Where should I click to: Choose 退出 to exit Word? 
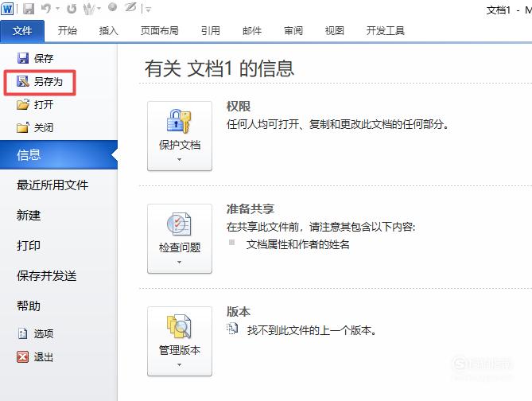44,357
